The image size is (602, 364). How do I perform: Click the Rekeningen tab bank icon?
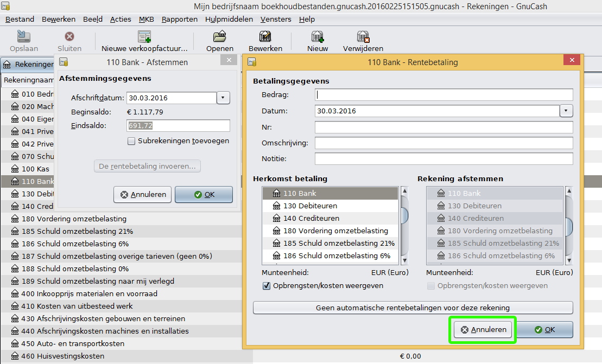tap(7, 65)
